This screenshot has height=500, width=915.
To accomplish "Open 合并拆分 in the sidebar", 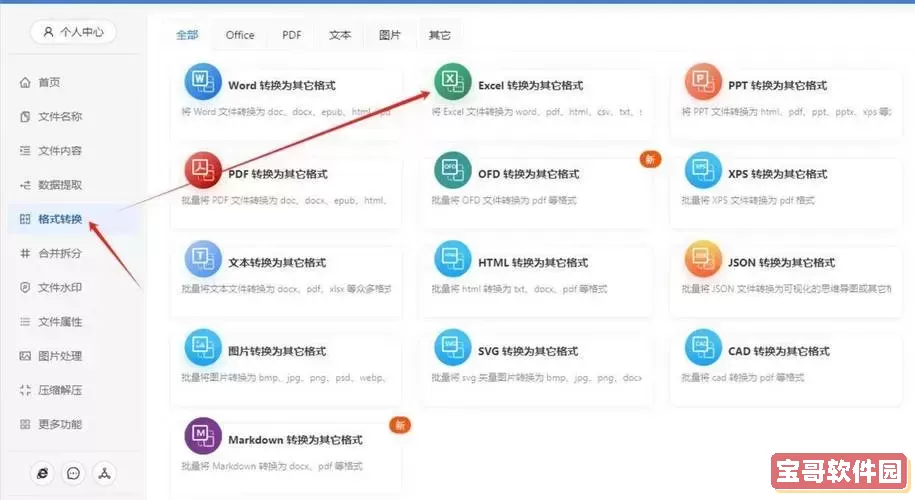I will pyautogui.click(x=59, y=254).
